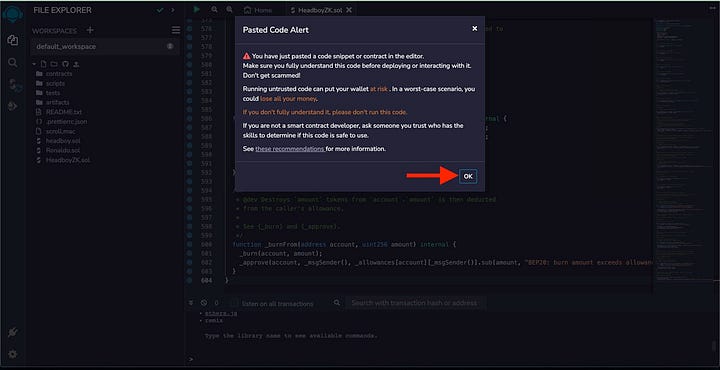Image resolution: width=720 pixels, height=370 pixels.
Task: Clear the terminal console icon
Action: tap(204, 303)
